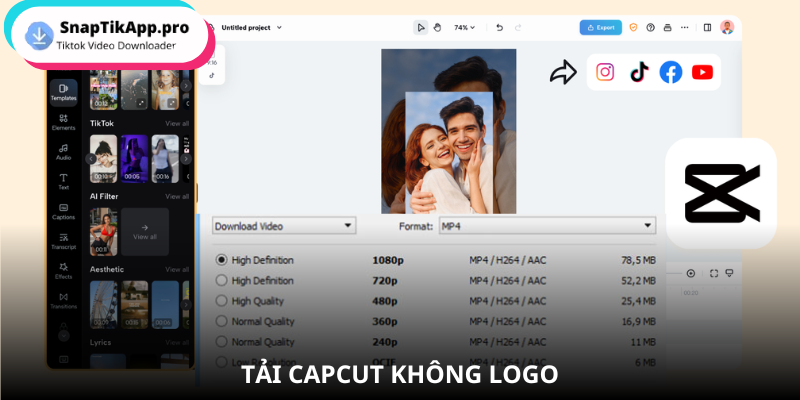The height and width of the screenshot is (400, 800).
Task: Click the 78,5 MB file size text
Action: coord(638,260)
